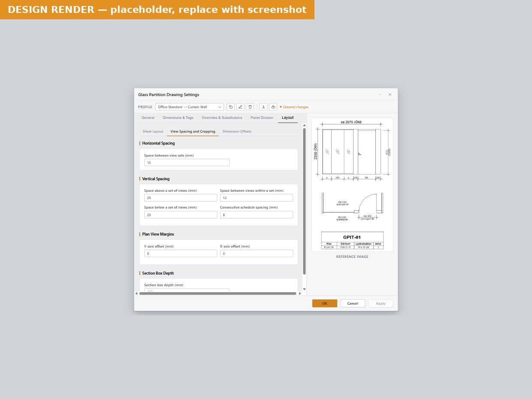
Task: Click the Y-axis offset input field
Action: click(x=181, y=254)
